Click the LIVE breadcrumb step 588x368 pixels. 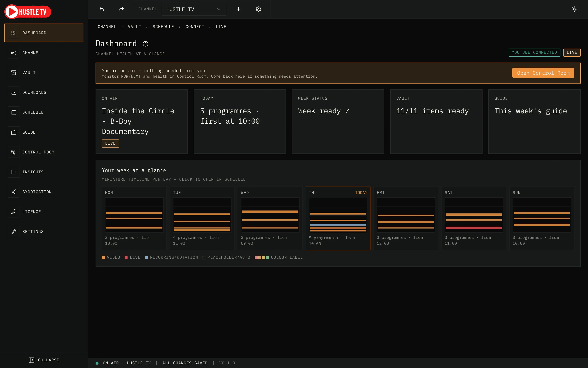[221, 27]
